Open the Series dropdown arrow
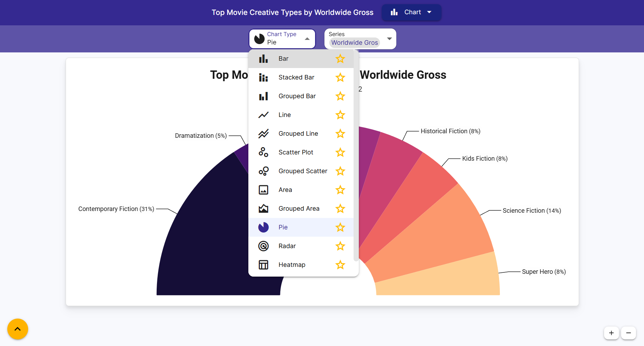This screenshot has width=644, height=346. click(x=389, y=39)
